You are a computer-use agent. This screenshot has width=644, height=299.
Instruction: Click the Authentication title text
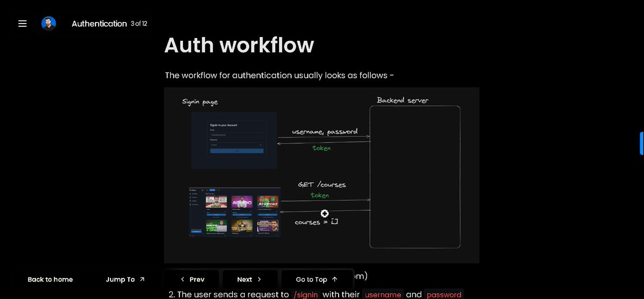(99, 24)
